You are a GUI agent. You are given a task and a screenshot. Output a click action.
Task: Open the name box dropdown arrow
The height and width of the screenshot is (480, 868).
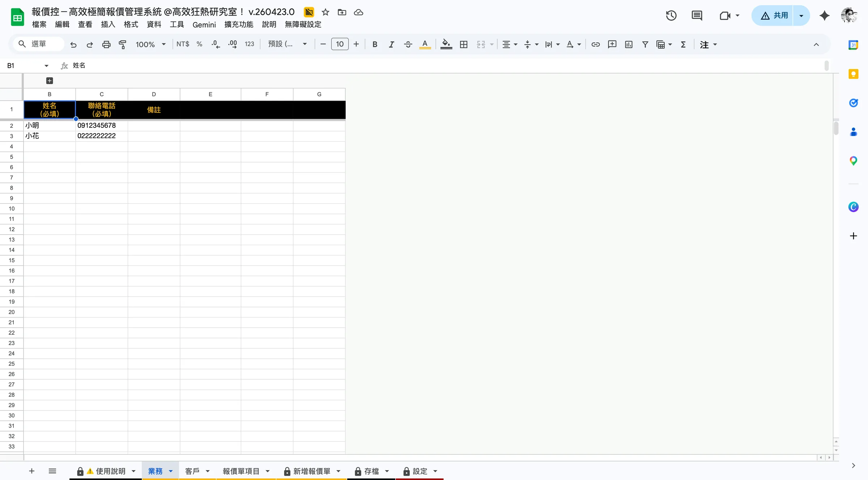pos(46,66)
